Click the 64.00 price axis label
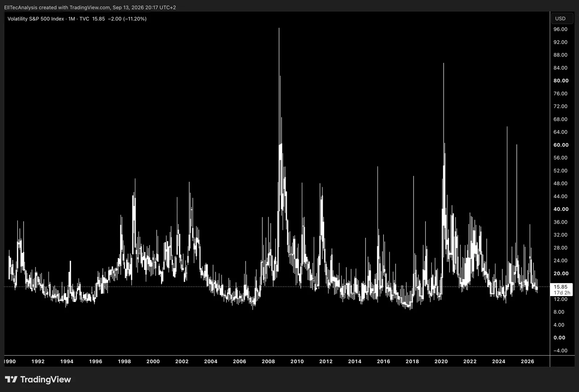Viewport: 579px width, 392px height. 560,132
